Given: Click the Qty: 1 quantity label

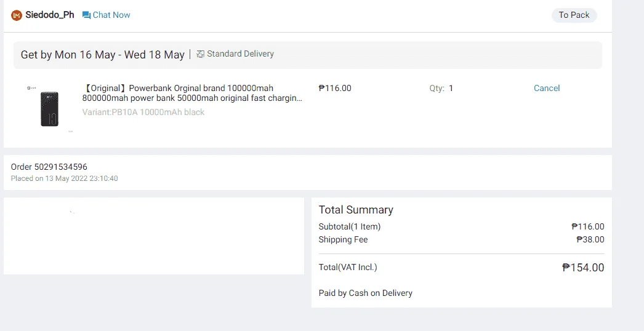Looking at the screenshot, I should click(441, 88).
